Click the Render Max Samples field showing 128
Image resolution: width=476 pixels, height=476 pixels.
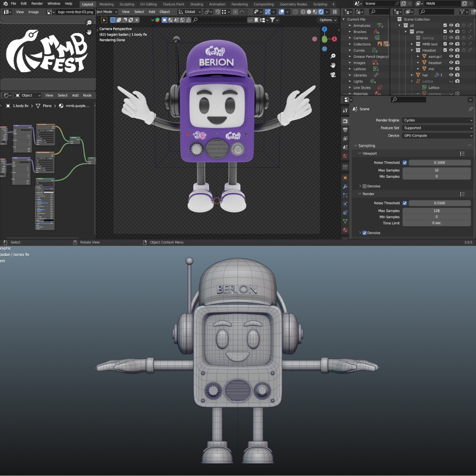[436, 211]
